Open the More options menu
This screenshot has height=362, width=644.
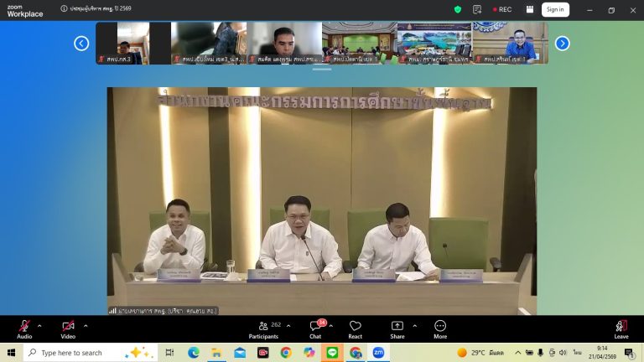coord(440,327)
